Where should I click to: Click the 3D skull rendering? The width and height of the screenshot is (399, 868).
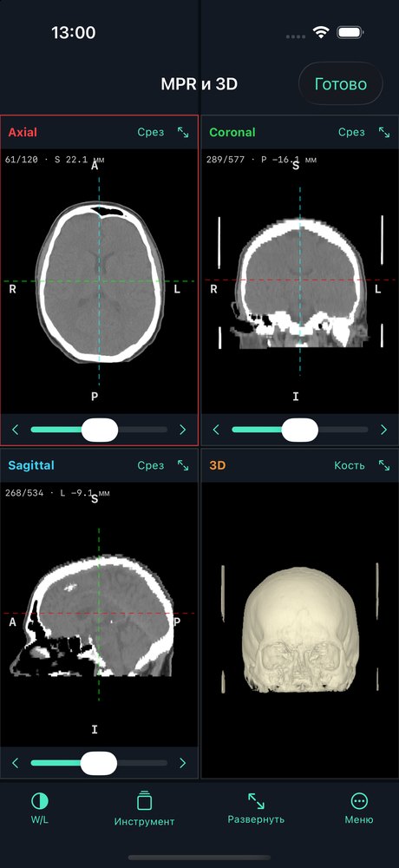pos(299,631)
